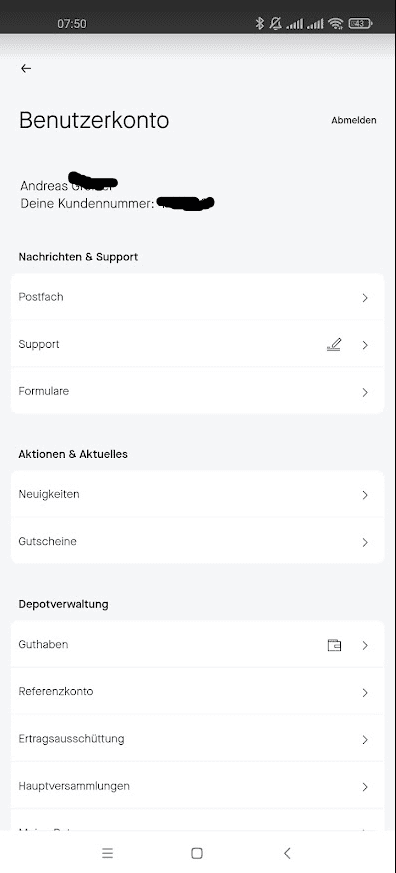The height and width of the screenshot is (873, 396).
Task: Expand Postfach using its chevron
Action: click(365, 298)
